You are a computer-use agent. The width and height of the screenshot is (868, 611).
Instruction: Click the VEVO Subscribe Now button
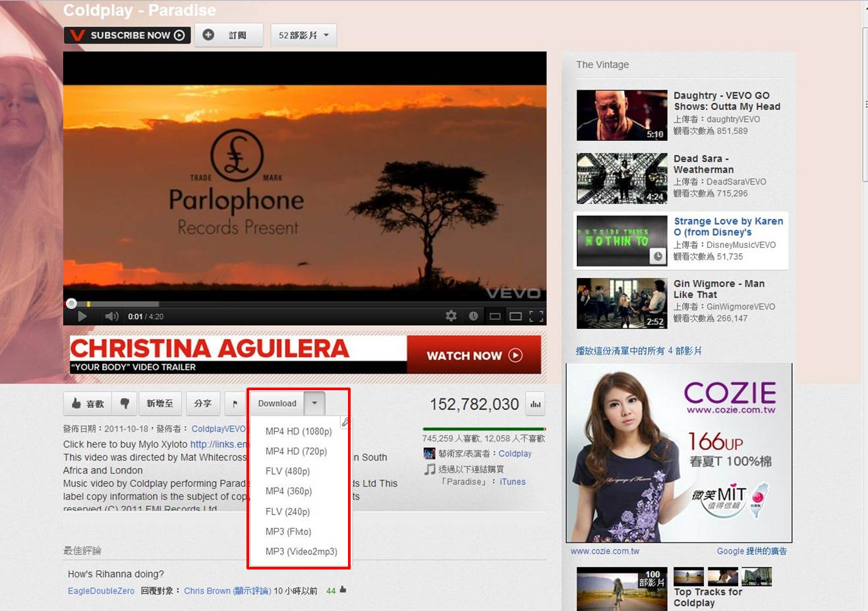point(127,35)
